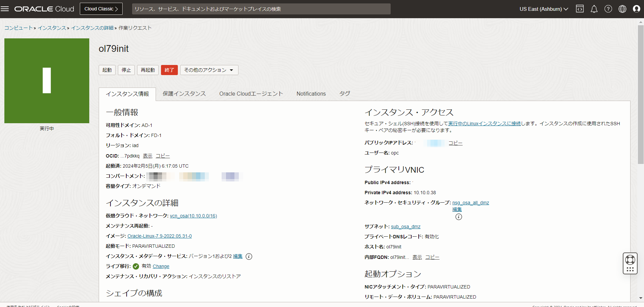644x307 pixels.
Task: Switch to the 保護インスタンス tab
Action: coord(184,94)
